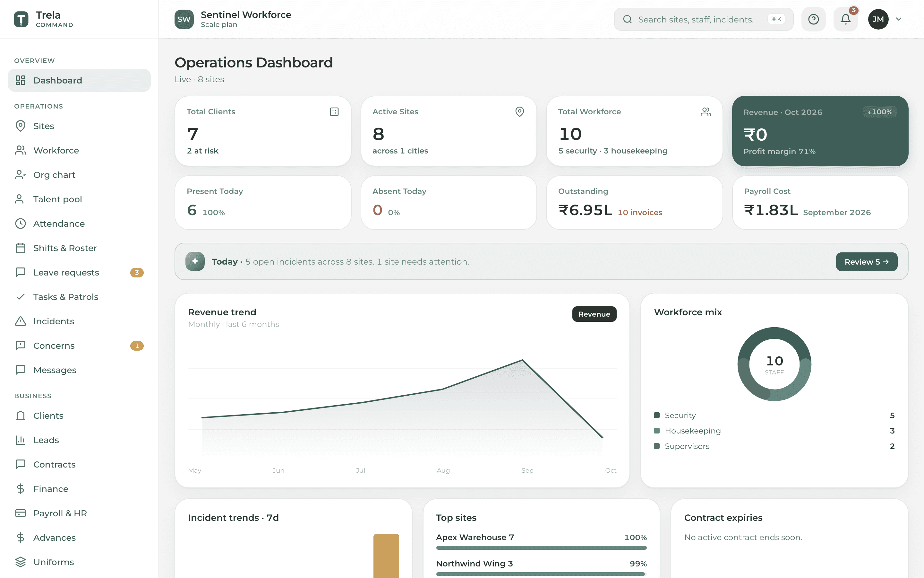
Task: Click the Org chart icon
Action: [x=21, y=175]
